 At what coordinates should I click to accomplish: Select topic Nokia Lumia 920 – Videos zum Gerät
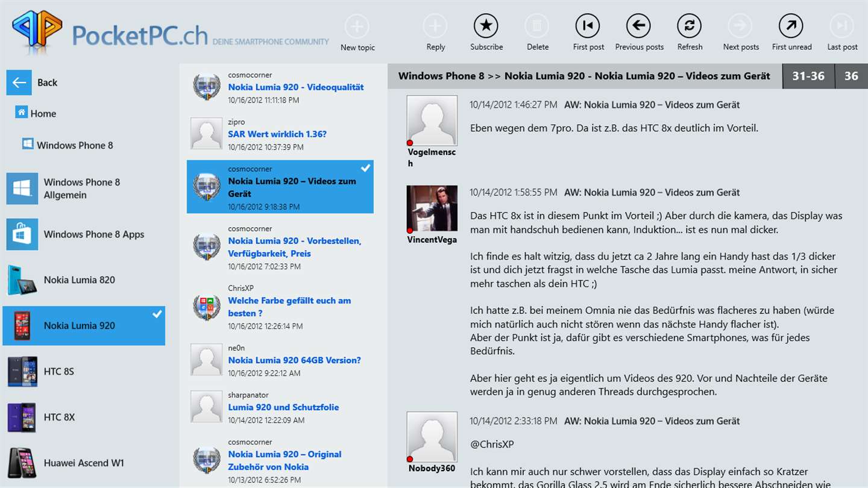pyautogui.click(x=280, y=187)
